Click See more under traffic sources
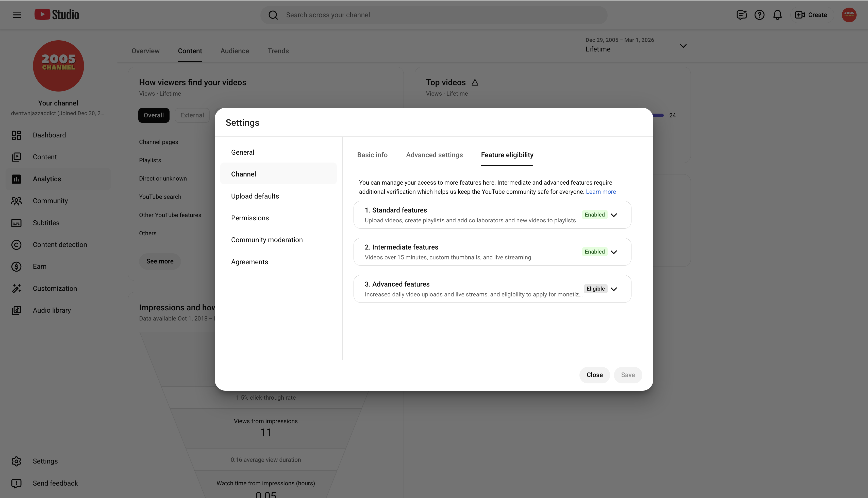This screenshot has height=498, width=868. (x=160, y=261)
